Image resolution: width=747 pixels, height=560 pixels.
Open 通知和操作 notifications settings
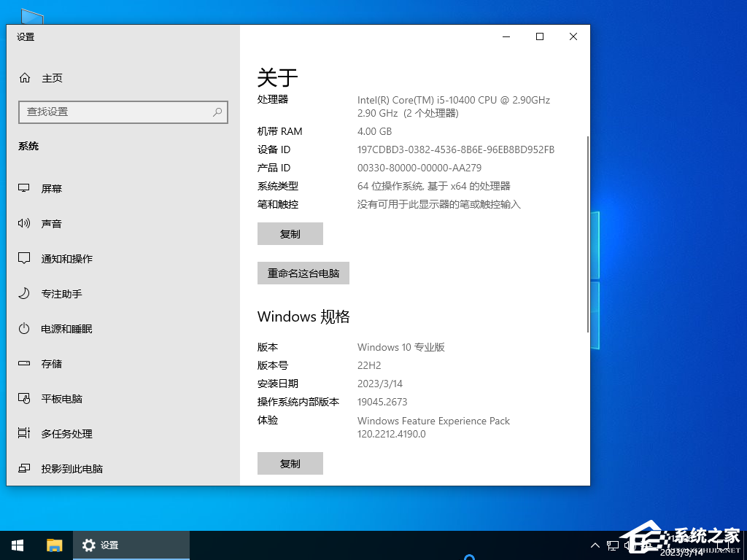66,258
